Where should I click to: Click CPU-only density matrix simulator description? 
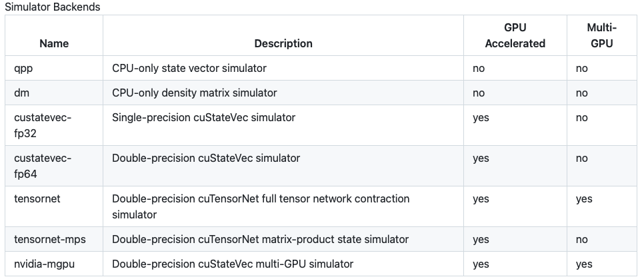tap(194, 93)
